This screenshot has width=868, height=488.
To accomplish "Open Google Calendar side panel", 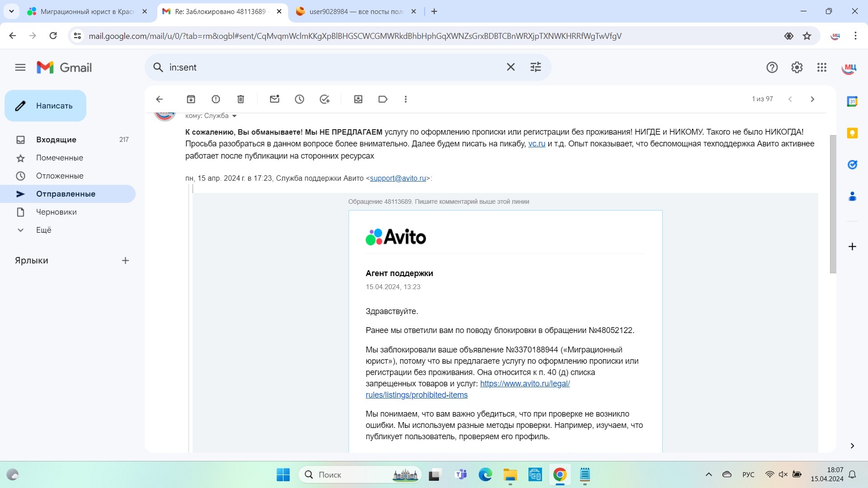I will click(852, 101).
